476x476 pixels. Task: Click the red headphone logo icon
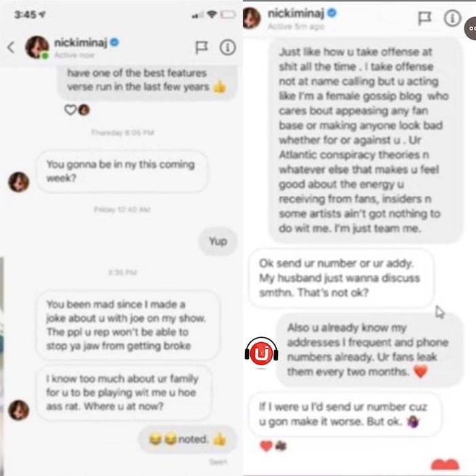coord(261,352)
